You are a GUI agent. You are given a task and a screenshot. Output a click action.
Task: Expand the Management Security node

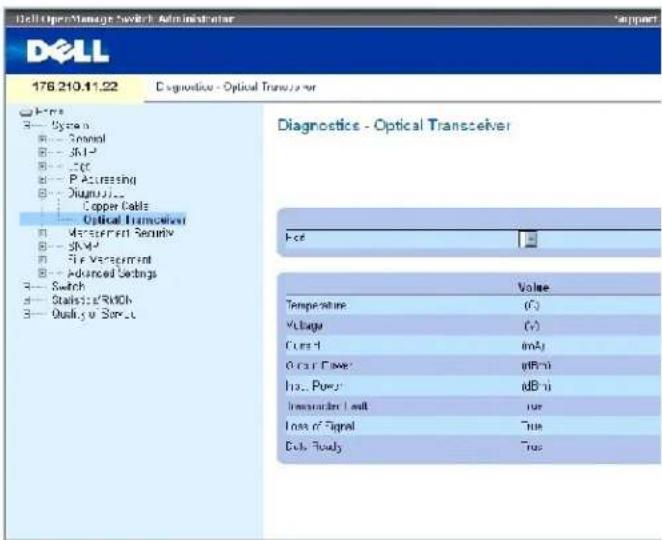[42, 233]
